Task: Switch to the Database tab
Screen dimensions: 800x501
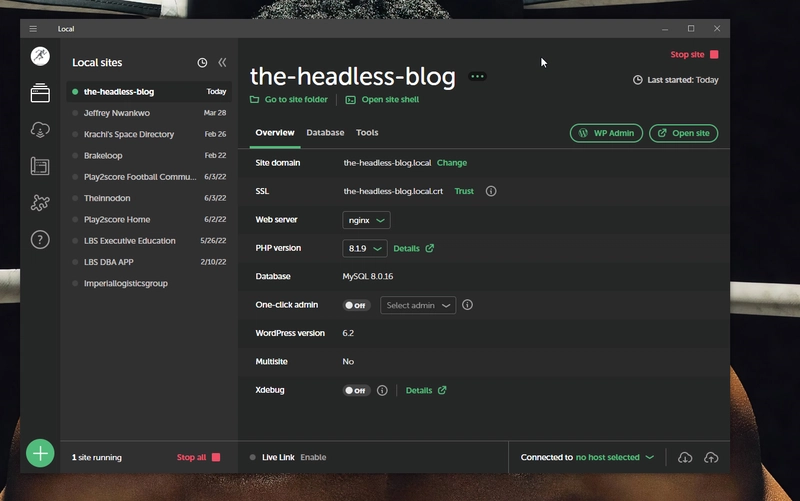Action: tap(325, 133)
